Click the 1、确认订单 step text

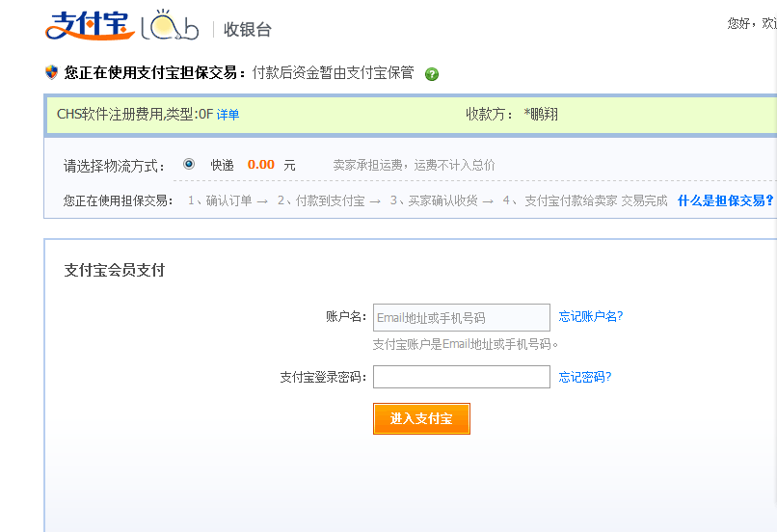point(220,200)
